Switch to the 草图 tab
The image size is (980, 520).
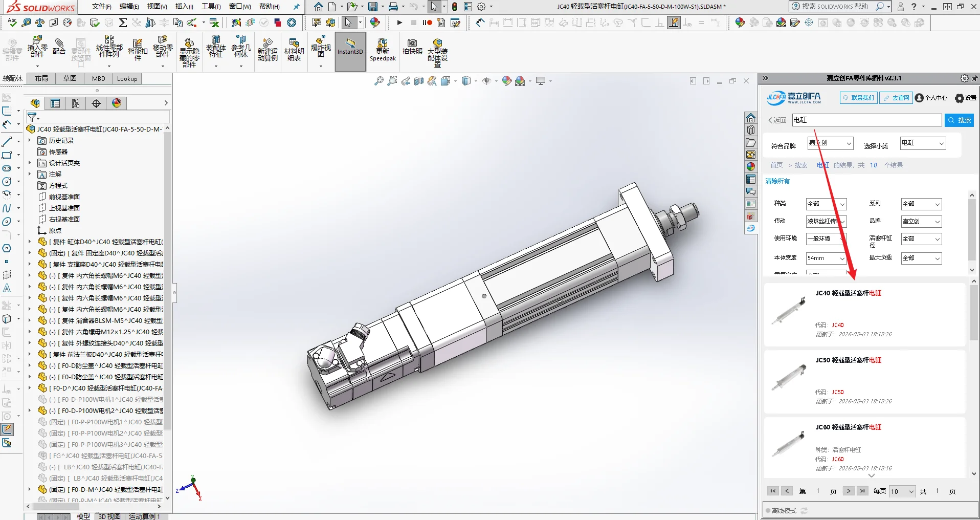coord(70,79)
